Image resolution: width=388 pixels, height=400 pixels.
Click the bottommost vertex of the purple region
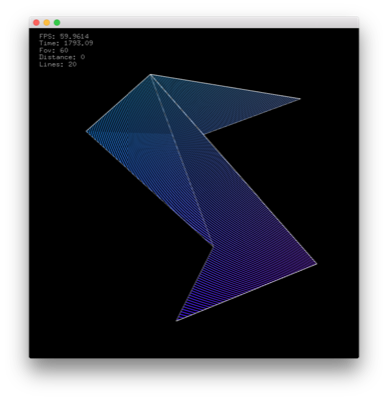(177, 321)
